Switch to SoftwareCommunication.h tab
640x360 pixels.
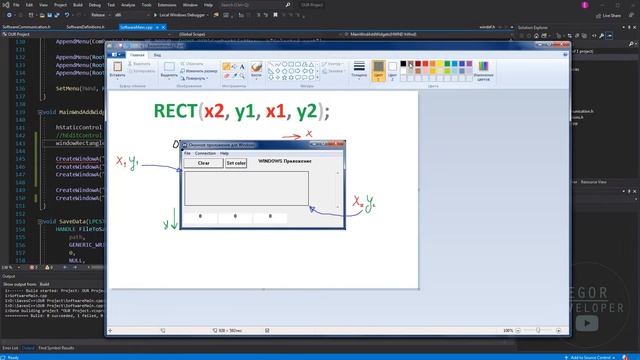click(27, 27)
